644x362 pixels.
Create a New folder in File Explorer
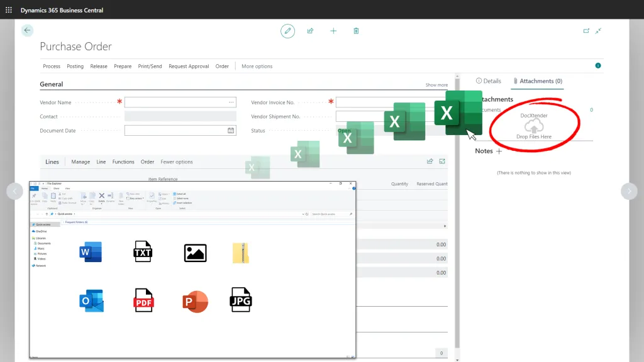(121, 196)
